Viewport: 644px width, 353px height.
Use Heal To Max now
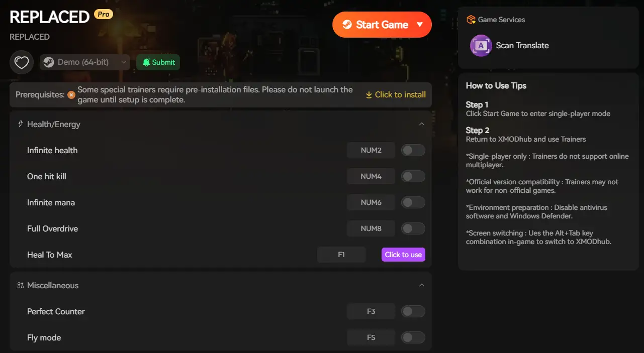point(403,255)
